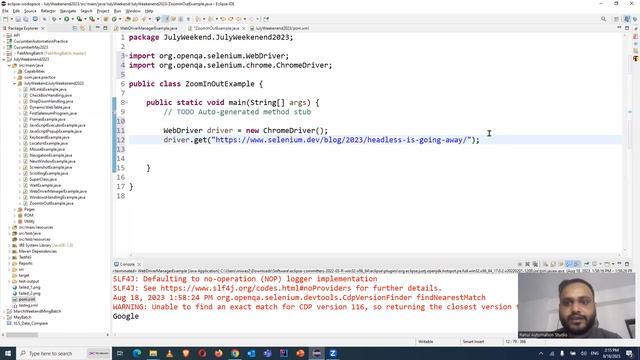Click the Task View taskbar icon
The height and width of the screenshot is (360, 640).
point(120,353)
